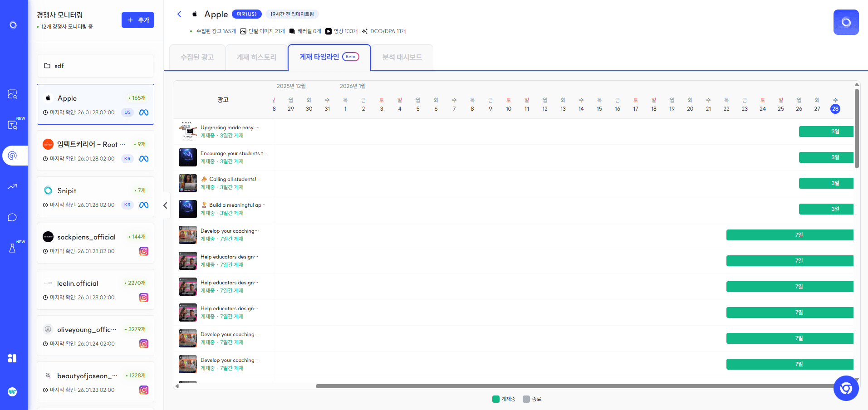Click the '임팩트커리어 - Root' name

point(91,144)
